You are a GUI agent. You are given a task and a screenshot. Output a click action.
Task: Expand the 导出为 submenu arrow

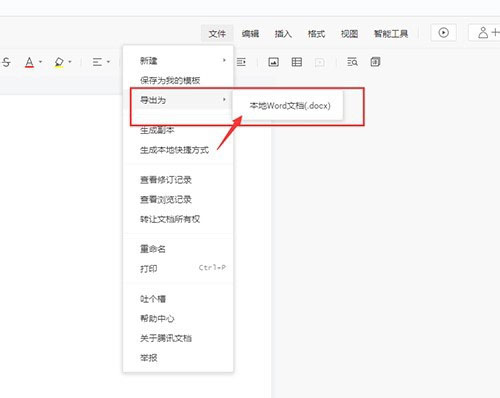pos(224,99)
